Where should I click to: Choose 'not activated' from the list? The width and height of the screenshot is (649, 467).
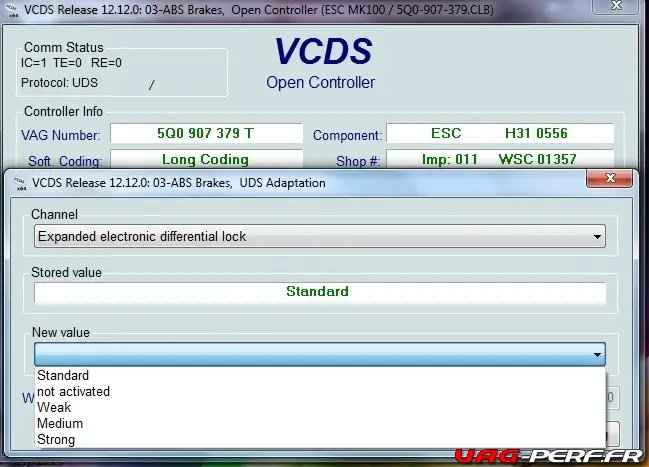tap(320, 391)
